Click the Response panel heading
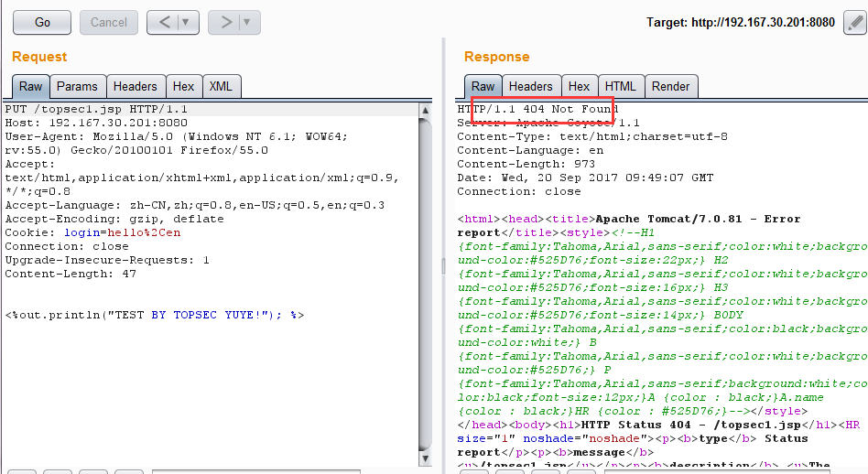 point(496,57)
